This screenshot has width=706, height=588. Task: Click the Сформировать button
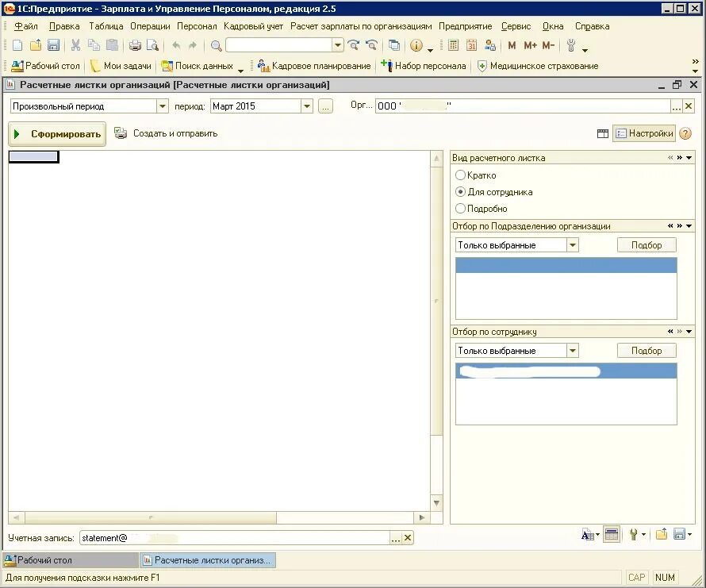click(x=57, y=134)
